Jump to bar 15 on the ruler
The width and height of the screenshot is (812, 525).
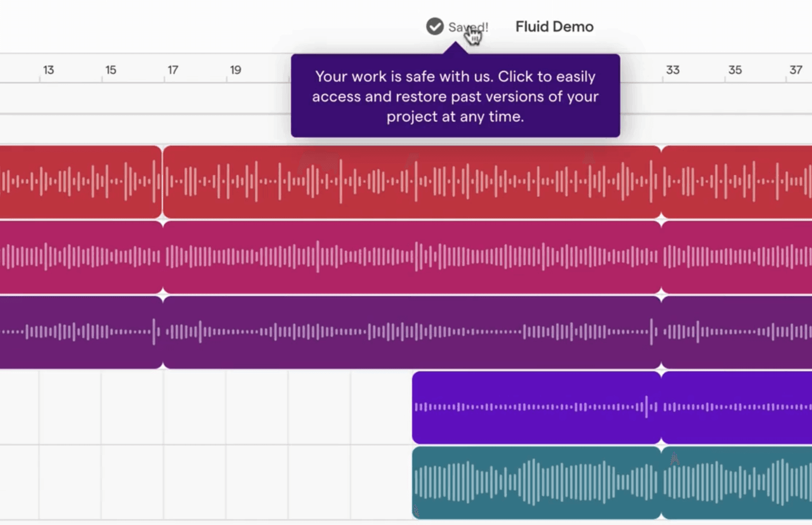coord(111,70)
